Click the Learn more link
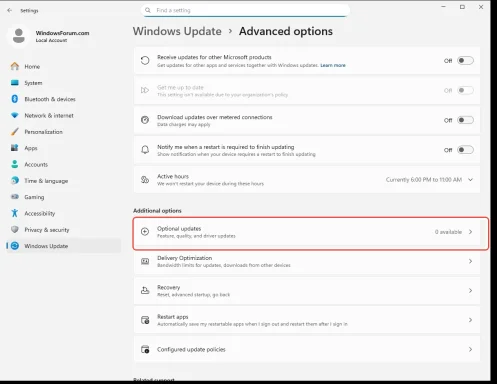This screenshot has height=384, width=497. click(x=333, y=65)
